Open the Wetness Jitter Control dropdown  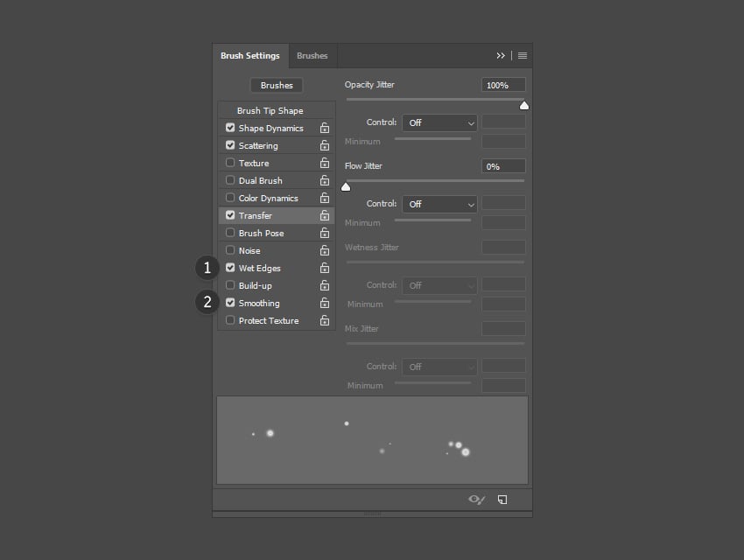coord(439,284)
